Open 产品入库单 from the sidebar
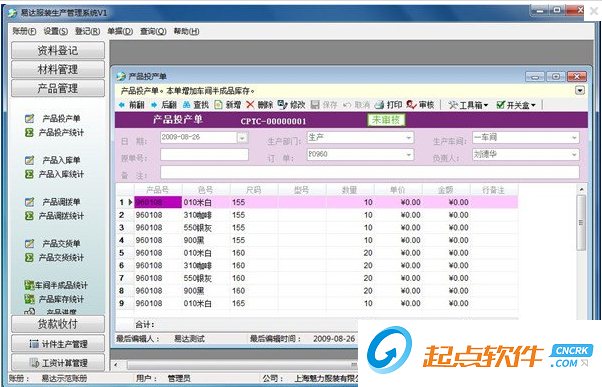This screenshot has width=602, height=387. pos(61,160)
